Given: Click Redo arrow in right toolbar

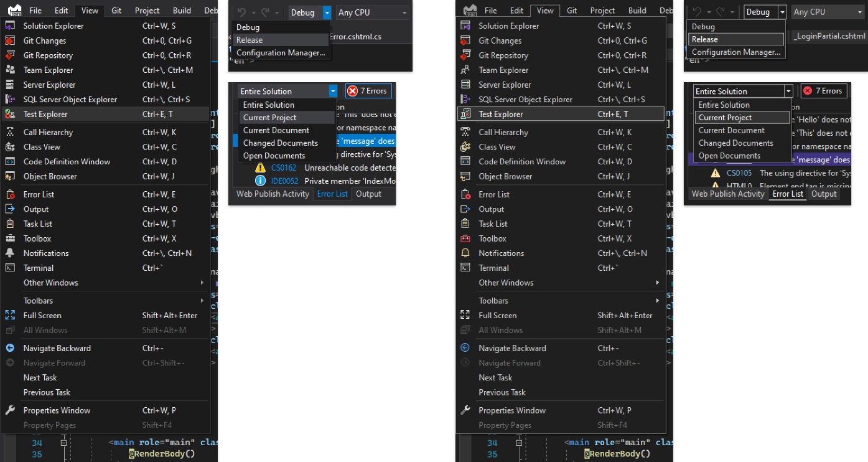Looking at the screenshot, I should [720, 12].
